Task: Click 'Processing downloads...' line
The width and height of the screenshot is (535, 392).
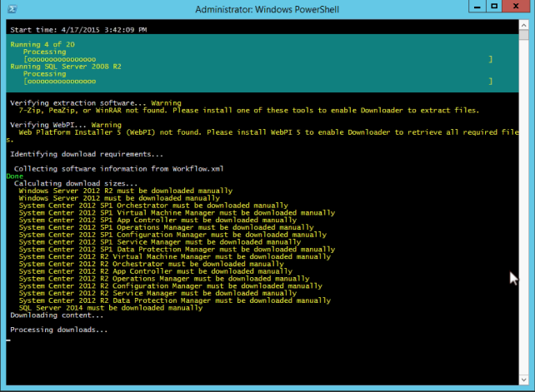Action: pos(58,330)
